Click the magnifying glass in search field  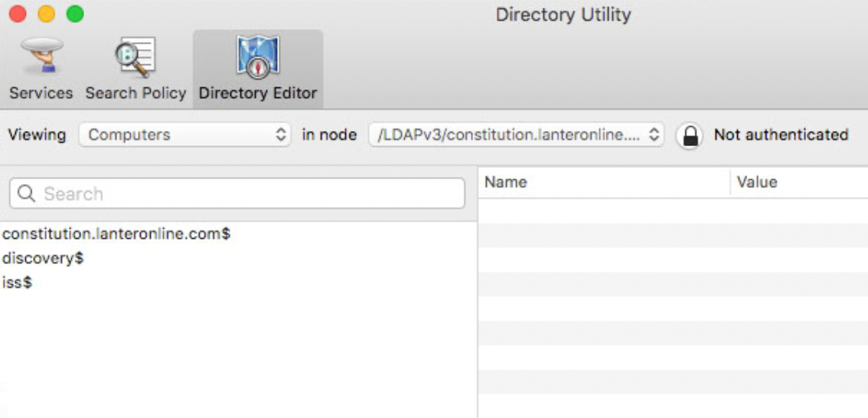click(x=27, y=194)
